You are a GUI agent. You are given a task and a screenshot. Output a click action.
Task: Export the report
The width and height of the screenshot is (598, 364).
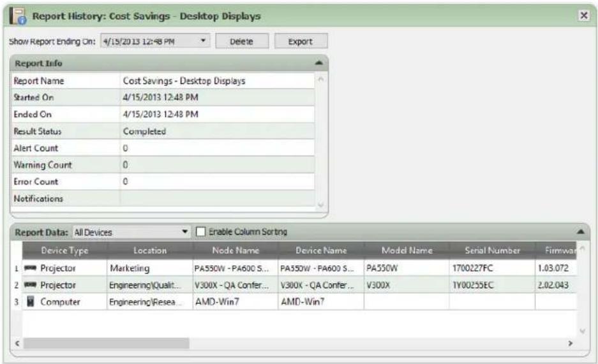coord(301,41)
